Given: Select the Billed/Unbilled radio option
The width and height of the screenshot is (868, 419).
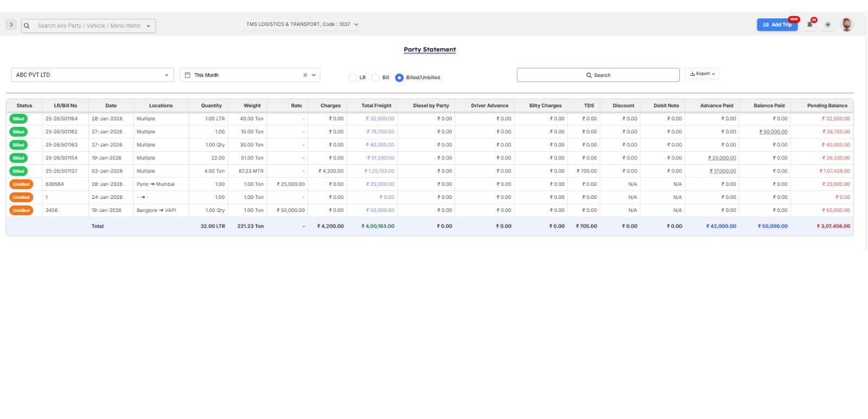Looking at the screenshot, I should tap(399, 78).
